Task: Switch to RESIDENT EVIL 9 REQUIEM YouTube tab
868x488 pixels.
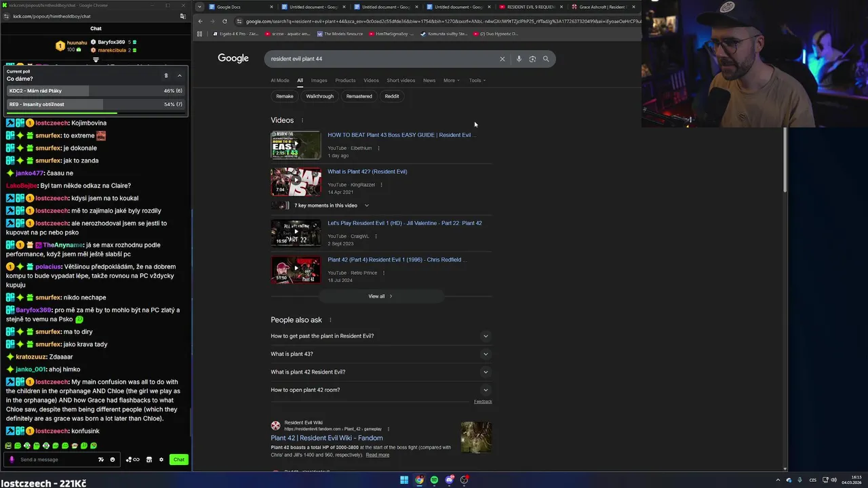Action: (530, 7)
